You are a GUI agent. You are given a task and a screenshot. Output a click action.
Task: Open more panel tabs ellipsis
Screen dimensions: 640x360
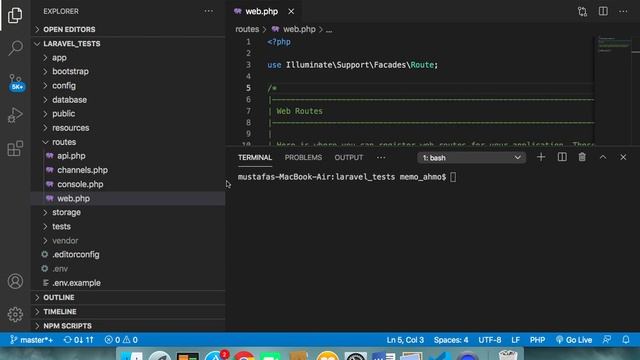381,158
